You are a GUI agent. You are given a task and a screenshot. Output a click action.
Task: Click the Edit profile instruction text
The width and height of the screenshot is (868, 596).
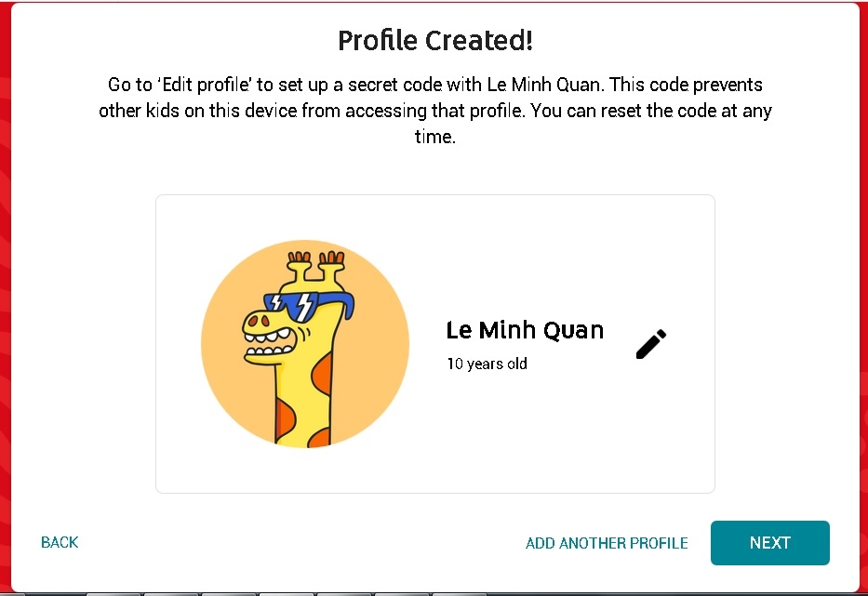tap(434, 110)
